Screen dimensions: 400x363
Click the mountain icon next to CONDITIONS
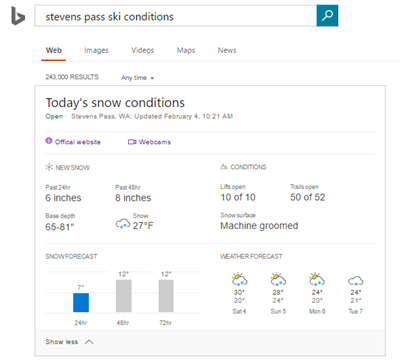pyautogui.click(x=224, y=167)
